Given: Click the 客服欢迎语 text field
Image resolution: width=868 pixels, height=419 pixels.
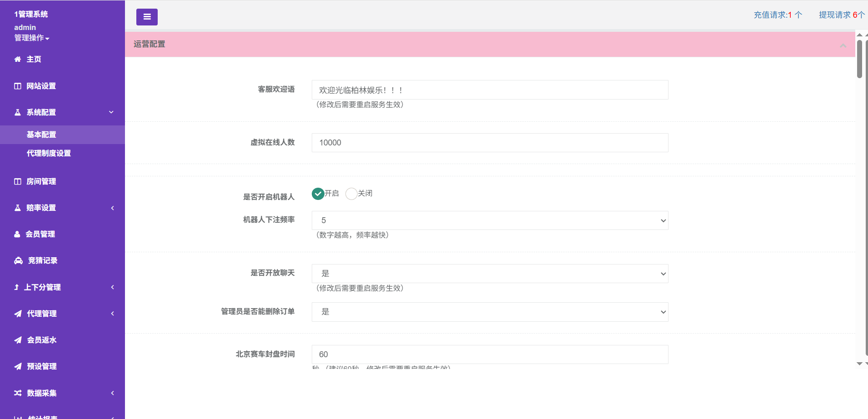Looking at the screenshot, I should [x=490, y=90].
